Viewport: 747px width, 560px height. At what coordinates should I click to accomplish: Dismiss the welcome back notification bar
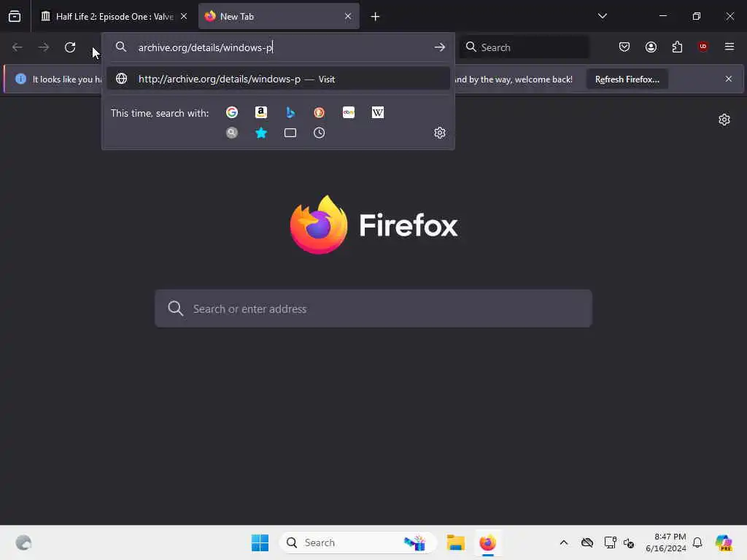click(729, 79)
